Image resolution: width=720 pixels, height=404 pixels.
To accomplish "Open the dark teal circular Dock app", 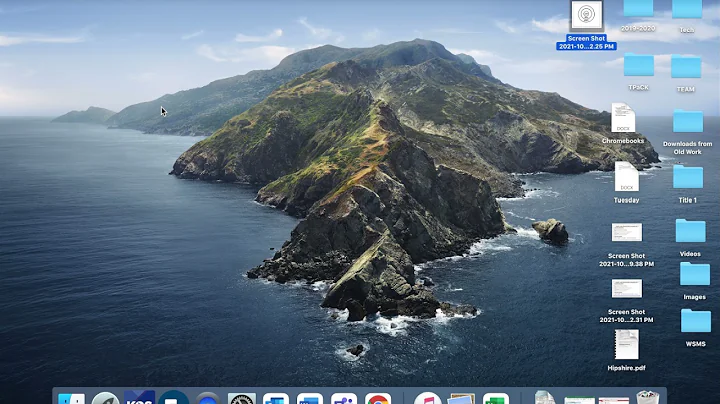I will [x=174, y=398].
